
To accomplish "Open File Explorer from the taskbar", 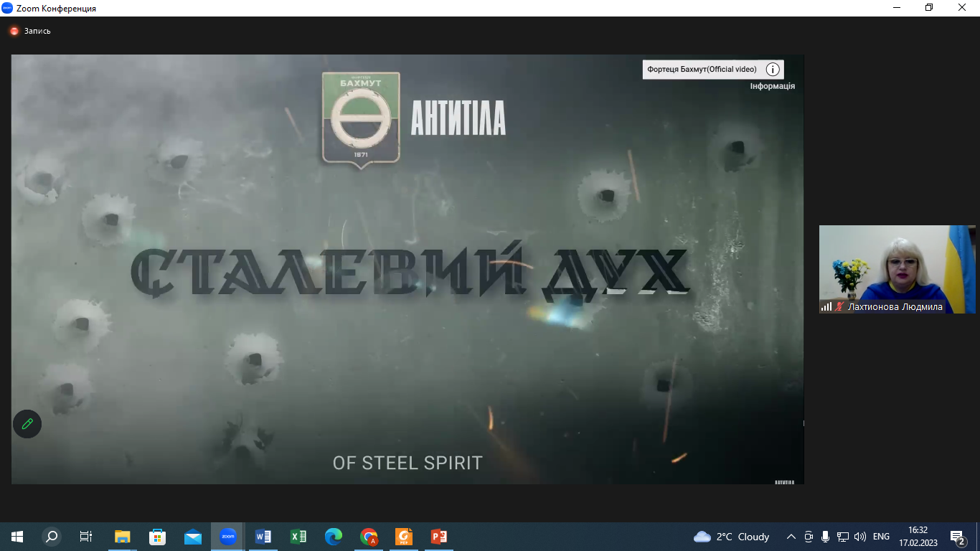I will coord(123,537).
